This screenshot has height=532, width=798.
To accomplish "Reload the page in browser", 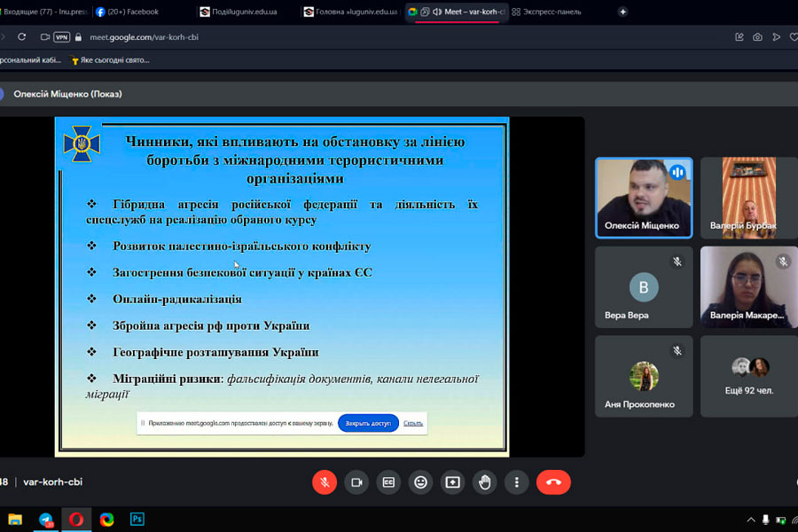I will (21, 37).
